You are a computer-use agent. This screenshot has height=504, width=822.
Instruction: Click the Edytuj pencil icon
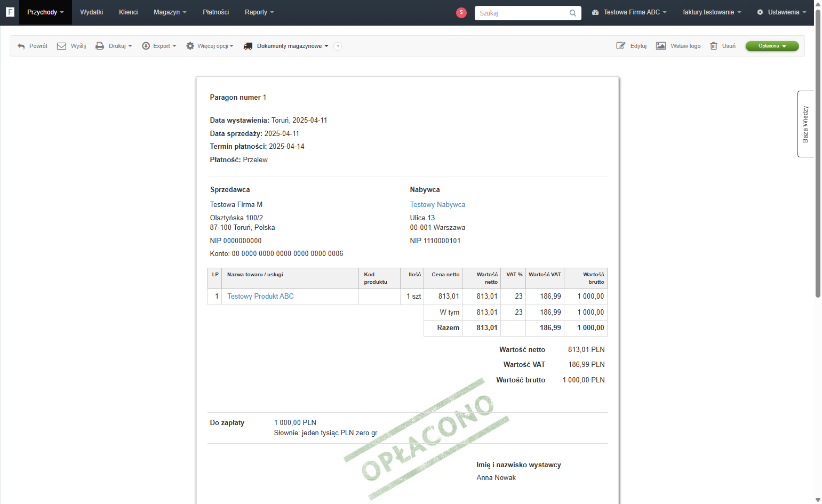621,46
